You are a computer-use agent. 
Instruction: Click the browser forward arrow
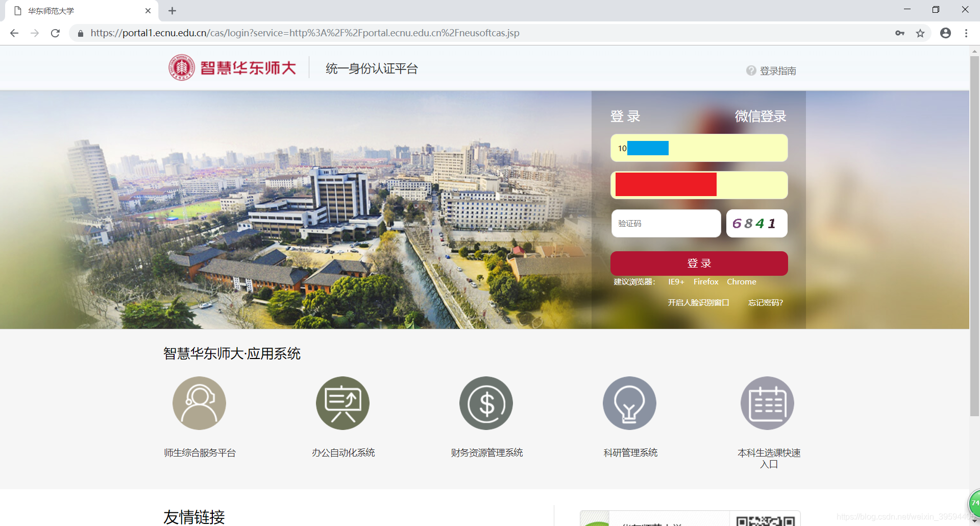35,33
